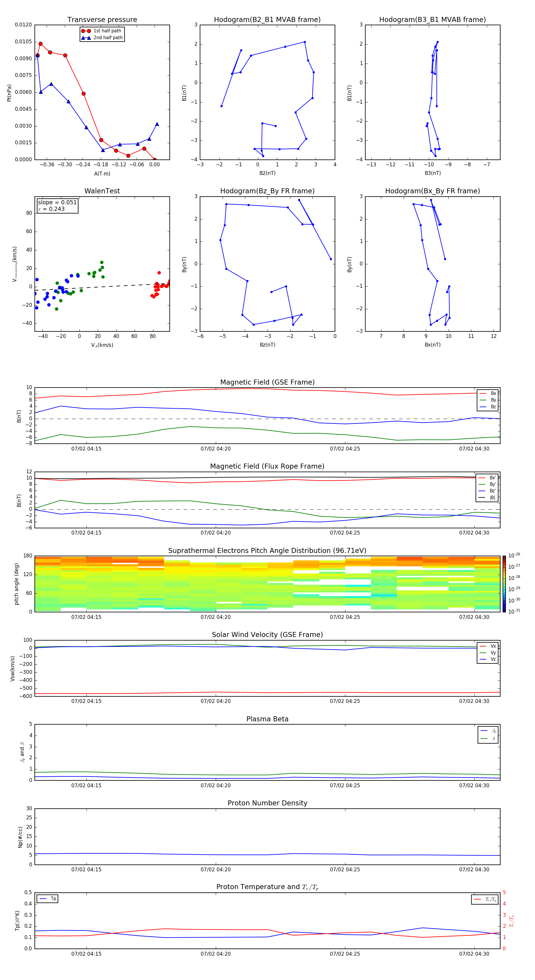Click the 'Plasma Beta' panel title
Viewport: 535px width, 980px height.
(x=267, y=719)
